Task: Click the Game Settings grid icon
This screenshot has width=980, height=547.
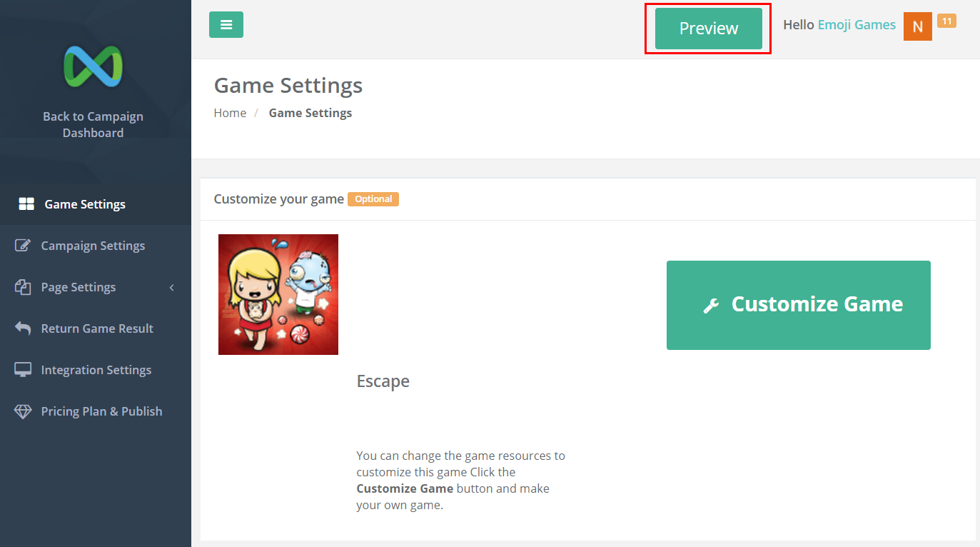Action: (26, 204)
